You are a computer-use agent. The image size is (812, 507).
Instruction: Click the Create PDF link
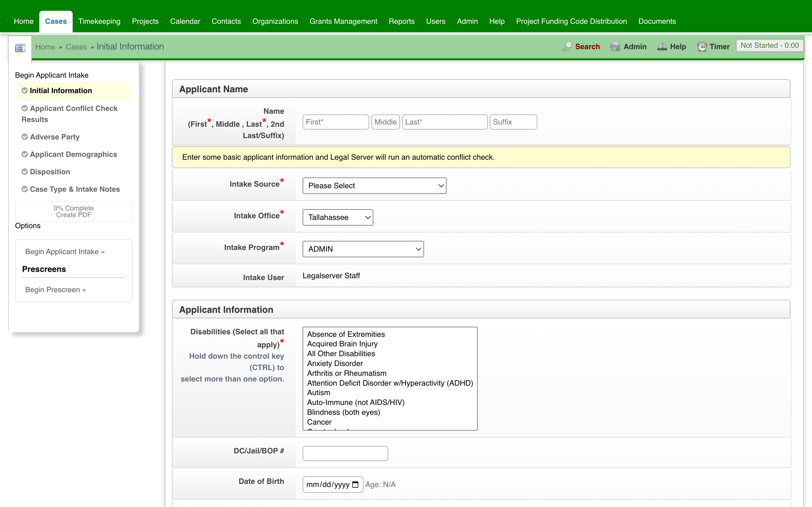tap(74, 215)
